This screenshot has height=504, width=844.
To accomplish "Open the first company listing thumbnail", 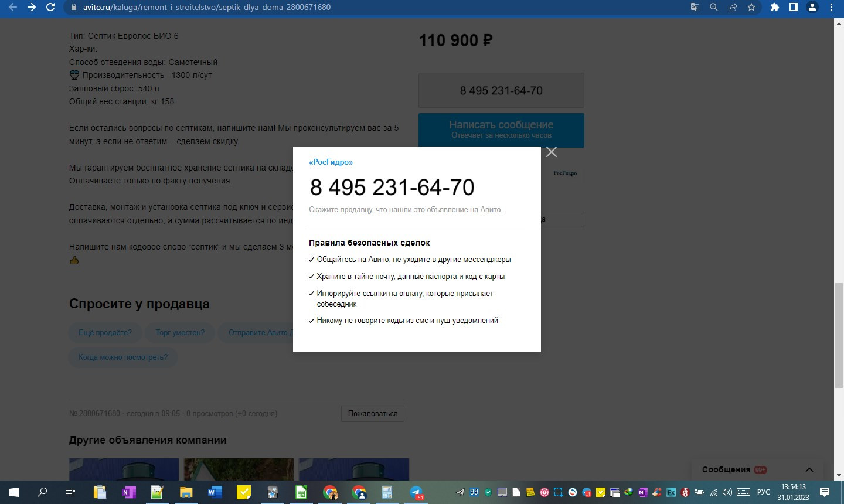I will [x=124, y=469].
